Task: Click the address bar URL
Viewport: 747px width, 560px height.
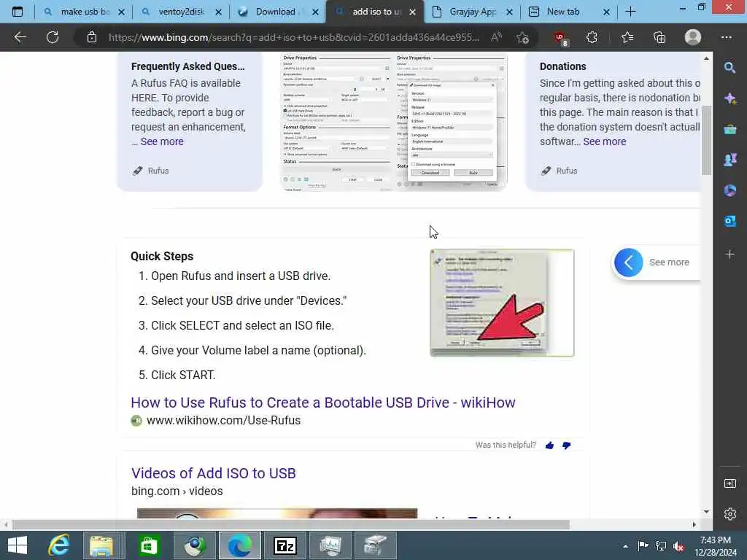Action: [293, 37]
